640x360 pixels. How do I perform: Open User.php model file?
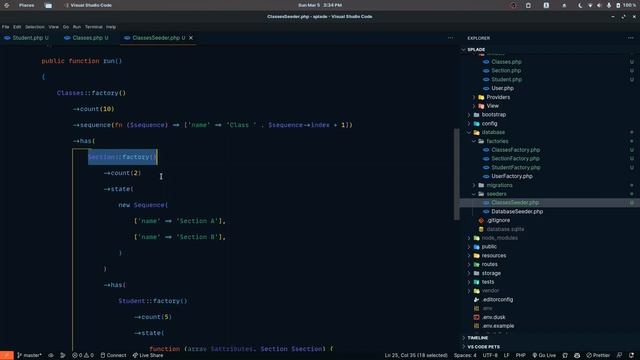tap(502, 88)
